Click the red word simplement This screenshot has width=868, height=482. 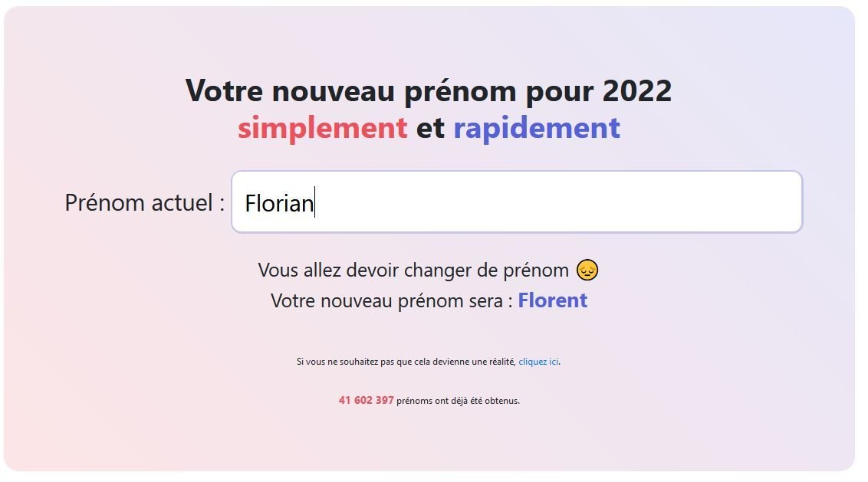tap(323, 128)
